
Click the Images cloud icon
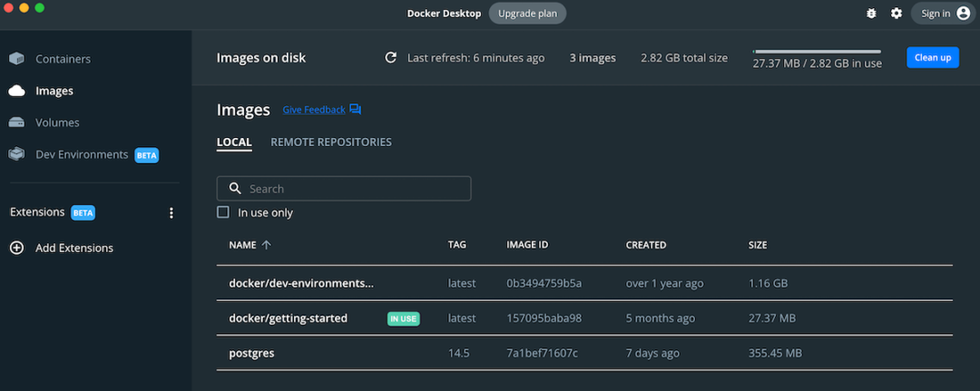coord(16,91)
